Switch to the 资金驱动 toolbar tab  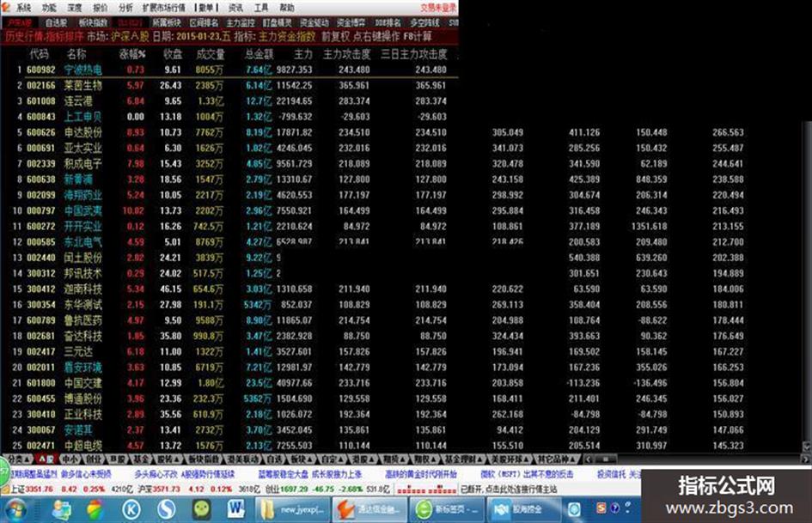(x=314, y=23)
